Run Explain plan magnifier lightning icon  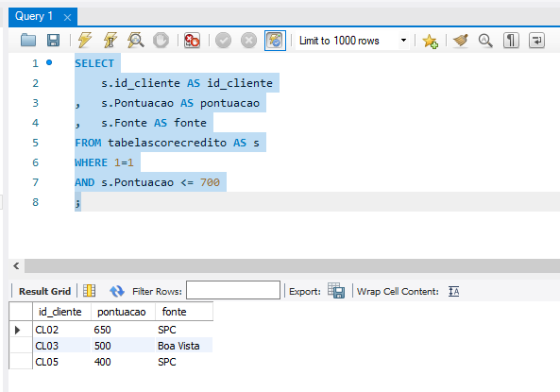pyautogui.click(x=136, y=40)
